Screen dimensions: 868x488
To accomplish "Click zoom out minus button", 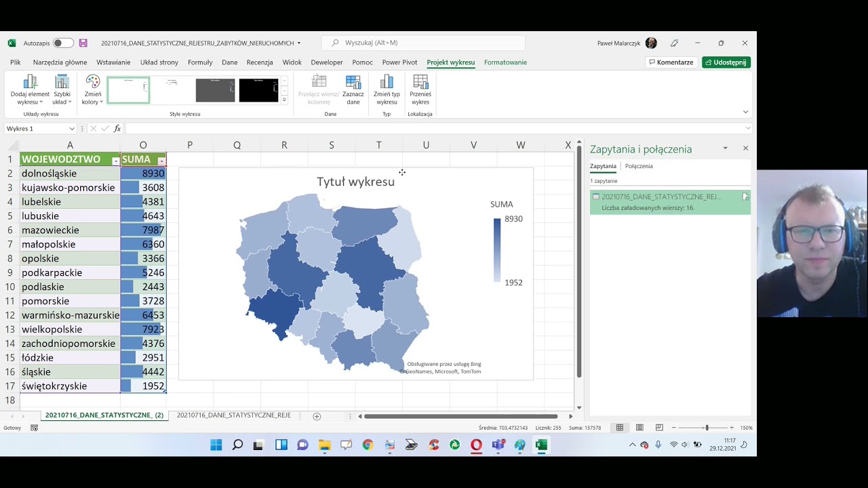I will click(673, 428).
